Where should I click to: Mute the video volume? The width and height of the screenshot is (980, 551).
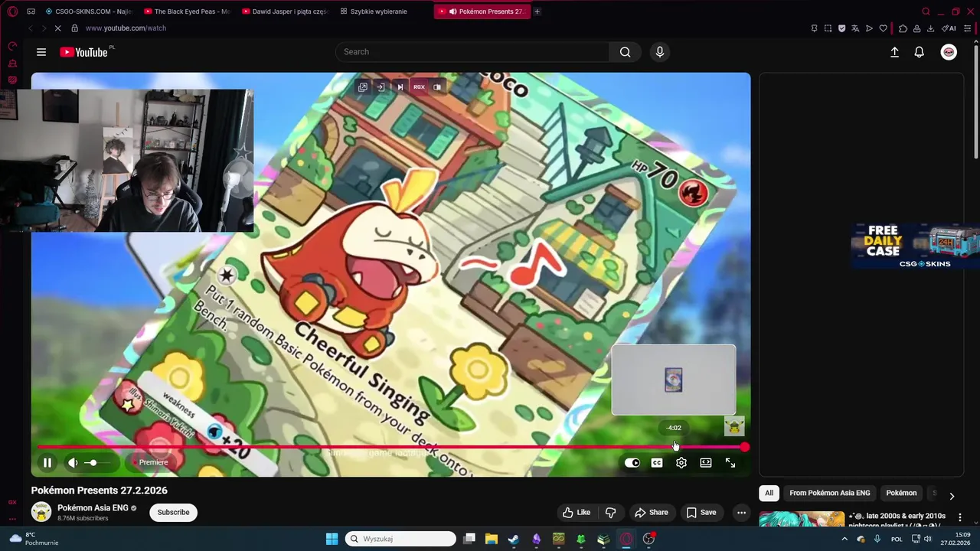point(73,462)
